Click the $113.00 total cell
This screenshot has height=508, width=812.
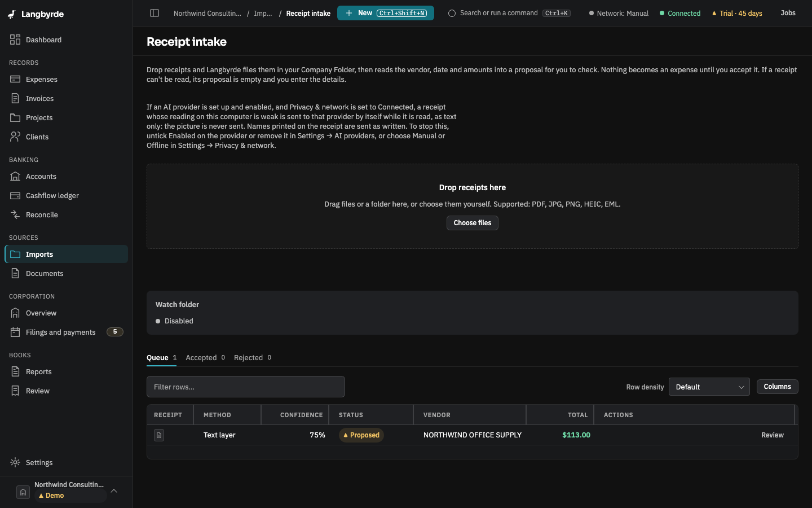[576, 435]
